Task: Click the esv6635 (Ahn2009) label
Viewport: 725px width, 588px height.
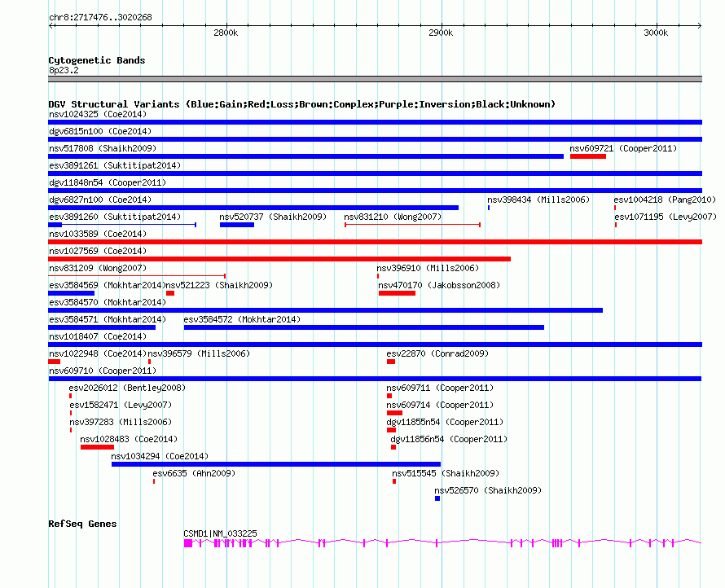Action: click(194, 473)
